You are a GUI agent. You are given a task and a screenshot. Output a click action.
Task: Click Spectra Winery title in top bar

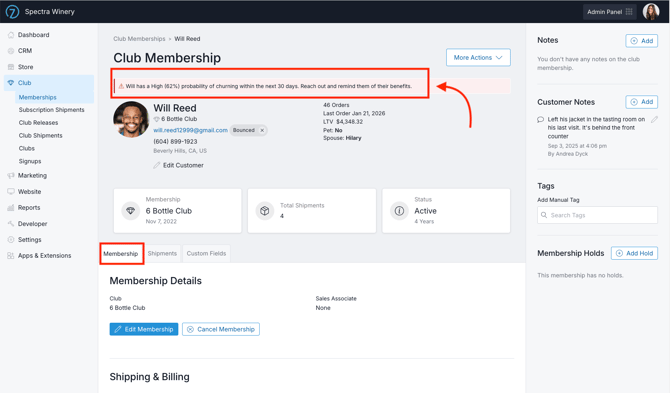point(50,12)
